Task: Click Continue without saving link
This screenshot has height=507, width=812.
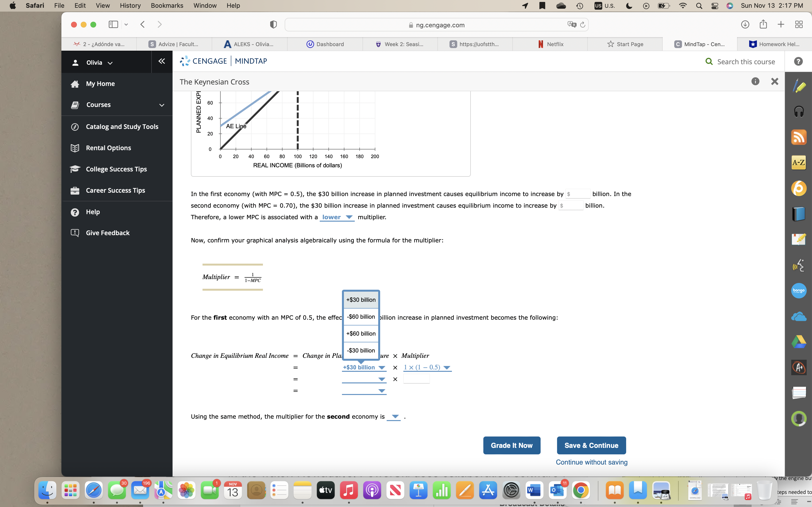Action: [x=591, y=462]
